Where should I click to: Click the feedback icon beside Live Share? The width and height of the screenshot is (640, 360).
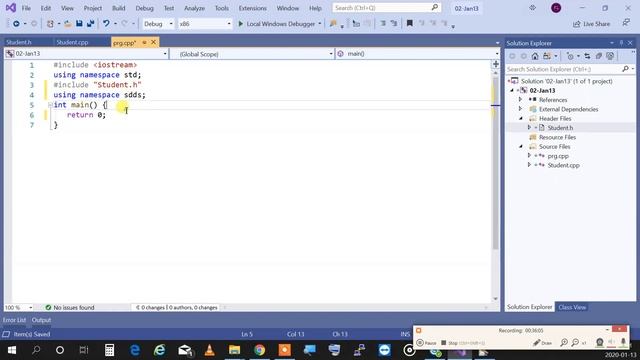coord(626,23)
